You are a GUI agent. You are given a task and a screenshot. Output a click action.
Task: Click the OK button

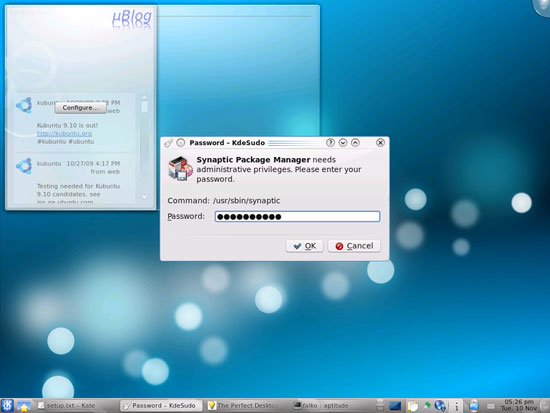coord(304,246)
